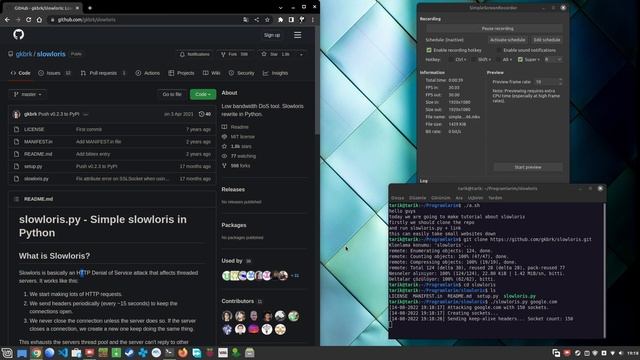Click the Readme link in About
The image size is (640, 360).
pos(239,127)
